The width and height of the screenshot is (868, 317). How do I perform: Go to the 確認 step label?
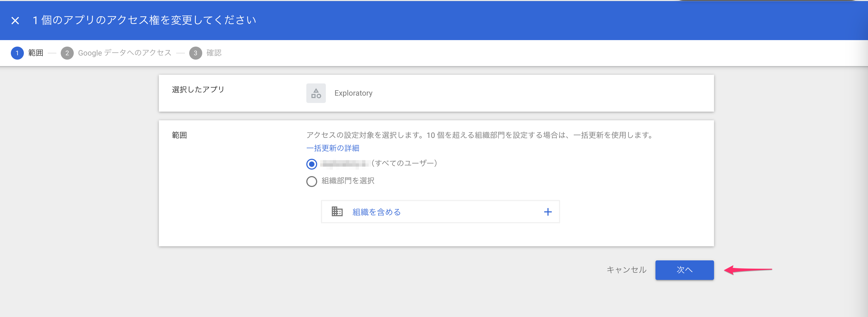pyautogui.click(x=214, y=53)
